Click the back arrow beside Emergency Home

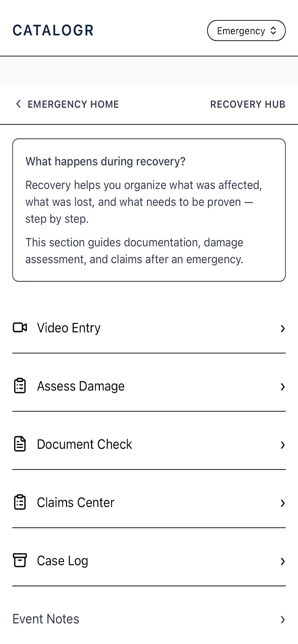click(x=18, y=104)
